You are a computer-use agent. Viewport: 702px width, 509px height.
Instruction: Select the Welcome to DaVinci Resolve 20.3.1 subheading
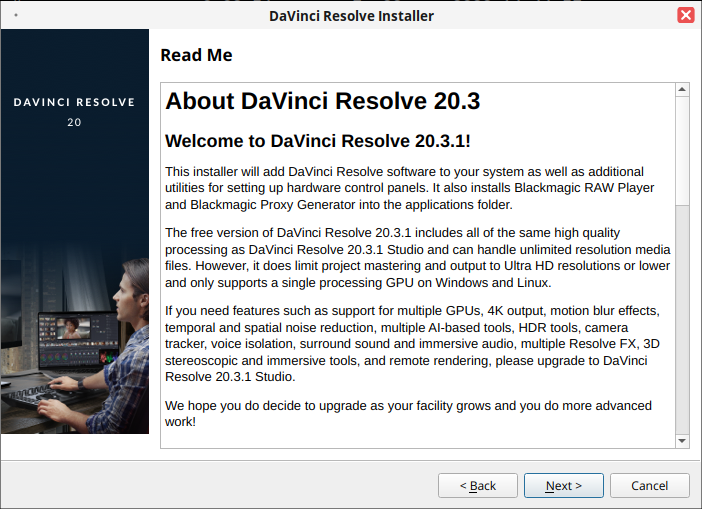(317, 141)
